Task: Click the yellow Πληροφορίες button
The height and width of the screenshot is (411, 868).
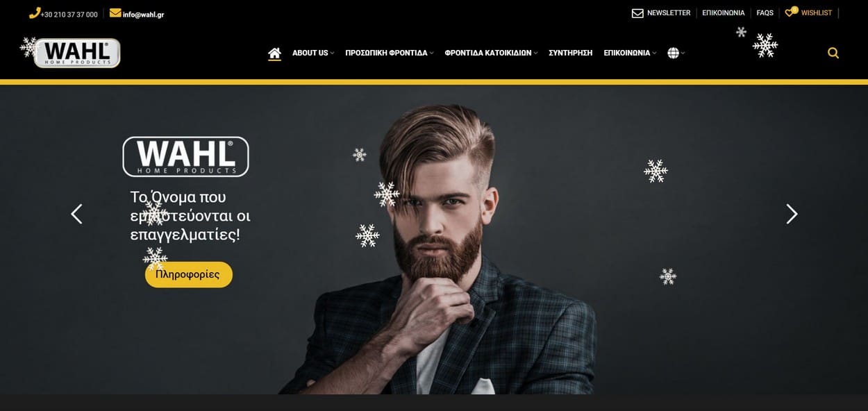Action: pyautogui.click(x=189, y=274)
